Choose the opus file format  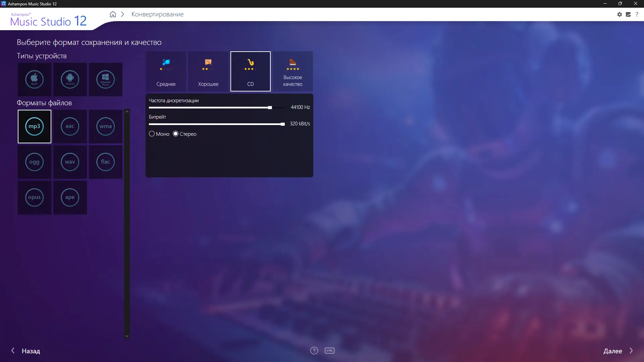34,197
